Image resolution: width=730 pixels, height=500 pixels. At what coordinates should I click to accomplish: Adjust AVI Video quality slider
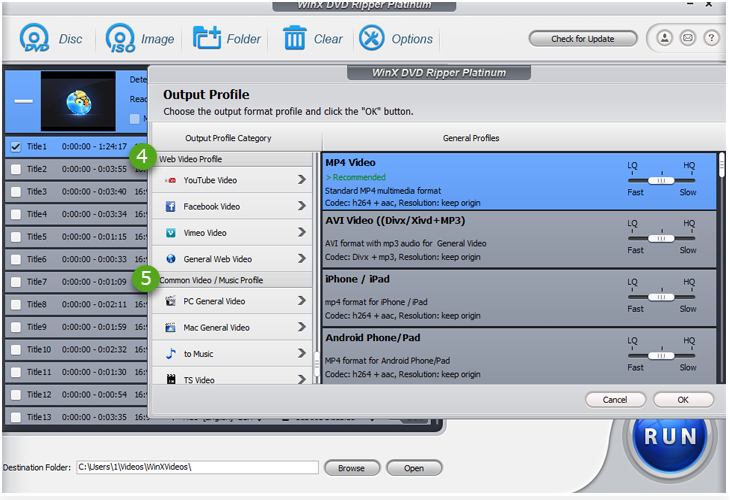[661, 238]
